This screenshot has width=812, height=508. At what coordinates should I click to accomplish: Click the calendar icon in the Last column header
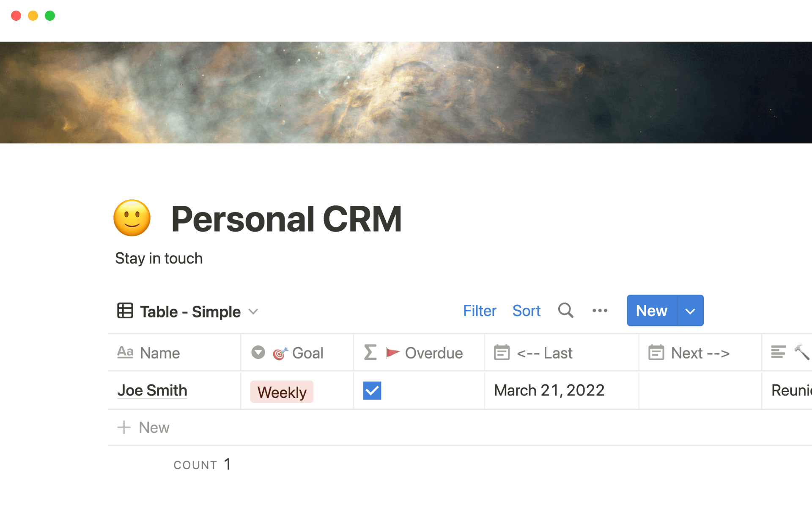pyautogui.click(x=502, y=353)
